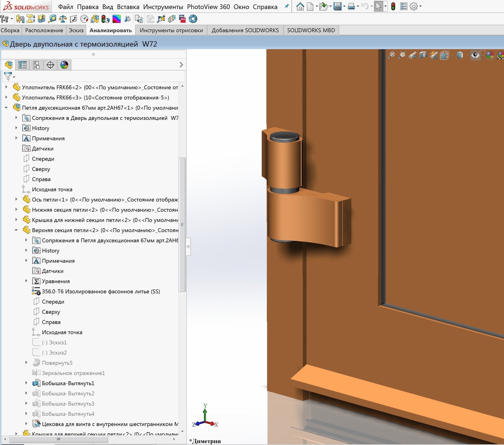Activate Section View in viewport toolbar

[423, 55]
